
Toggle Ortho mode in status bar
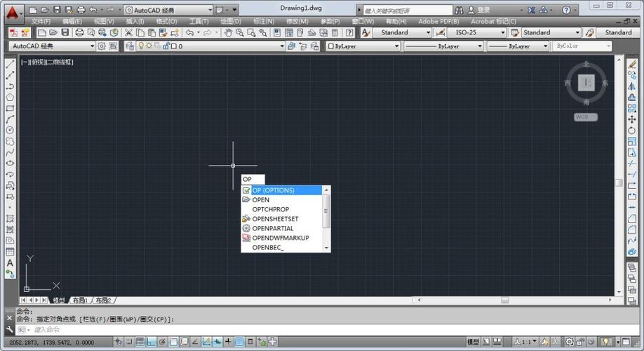(152, 342)
